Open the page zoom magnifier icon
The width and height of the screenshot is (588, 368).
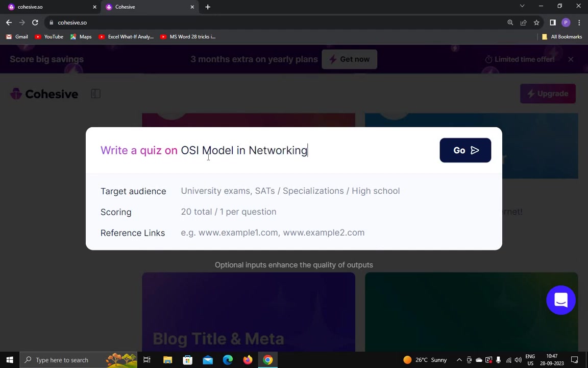(510, 22)
